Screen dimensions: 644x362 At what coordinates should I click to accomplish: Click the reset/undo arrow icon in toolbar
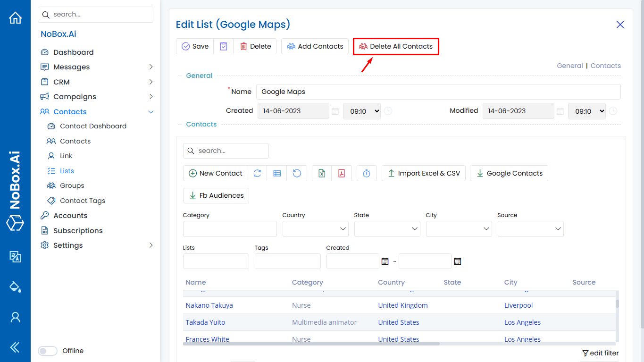pos(297,173)
